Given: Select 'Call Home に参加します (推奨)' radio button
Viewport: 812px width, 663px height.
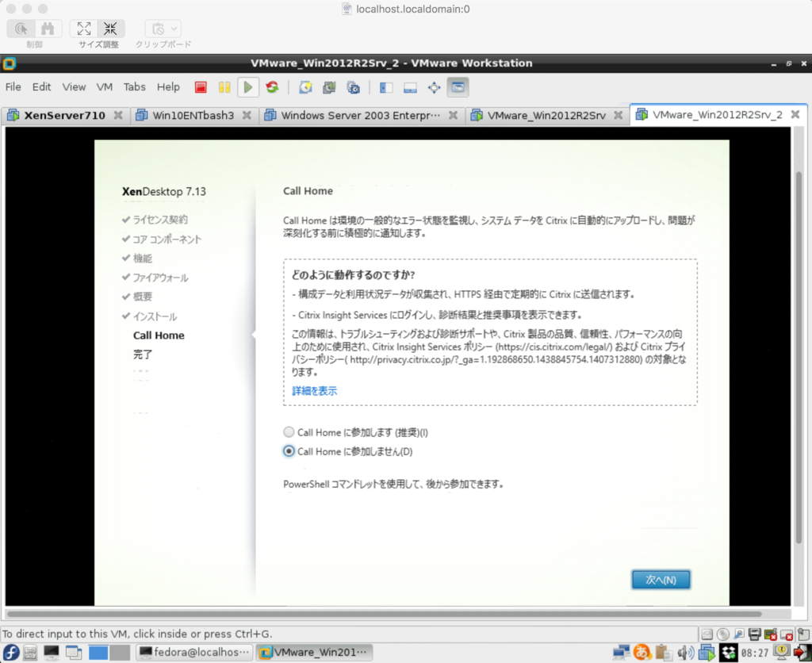Looking at the screenshot, I should click(289, 432).
